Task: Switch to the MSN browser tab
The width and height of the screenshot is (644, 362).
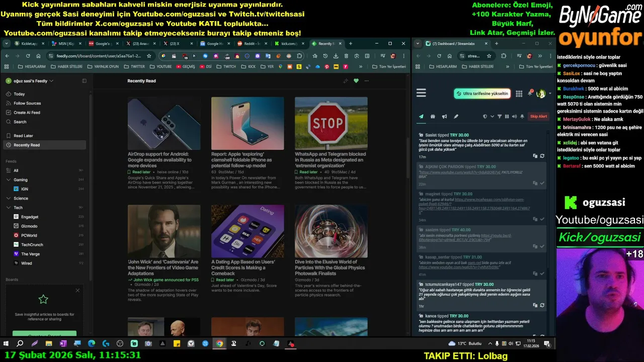Action: click(66, 44)
